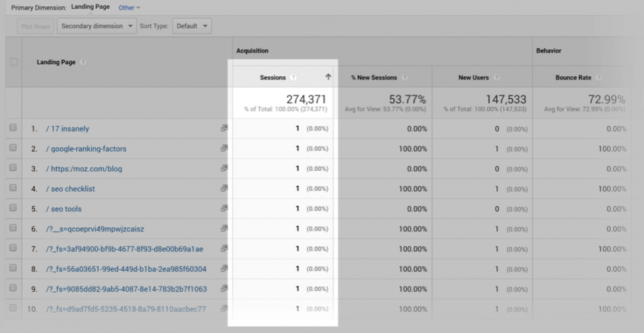644x333 pixels.
Task: Open the /?__s=qcoeprvi49mpwjzcaisz landing page link
Action: tap(95, 229)
